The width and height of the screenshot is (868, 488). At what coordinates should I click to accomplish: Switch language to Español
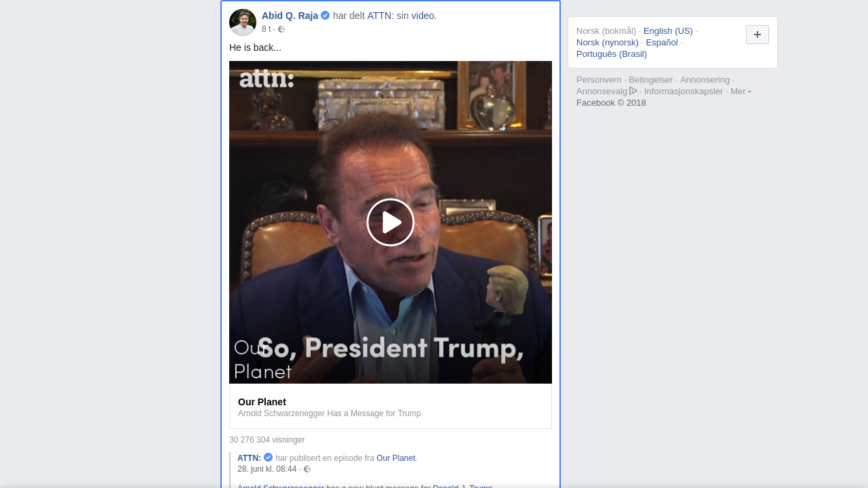662,42
